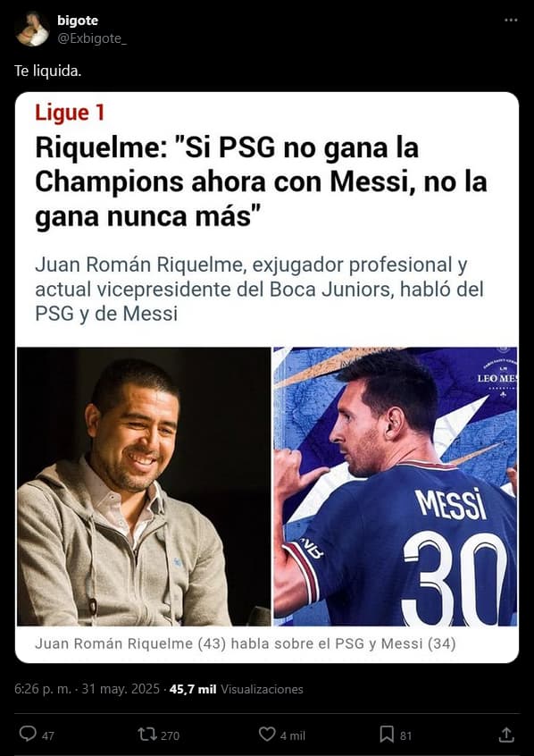Open the three-dots more options menu

pos(511,21)
